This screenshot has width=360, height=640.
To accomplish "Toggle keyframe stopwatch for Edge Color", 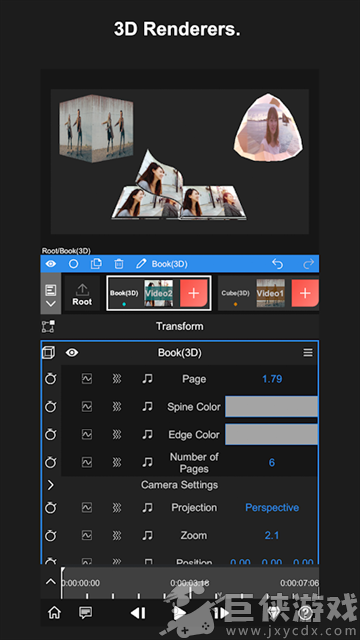I will [x=51, y=435].
